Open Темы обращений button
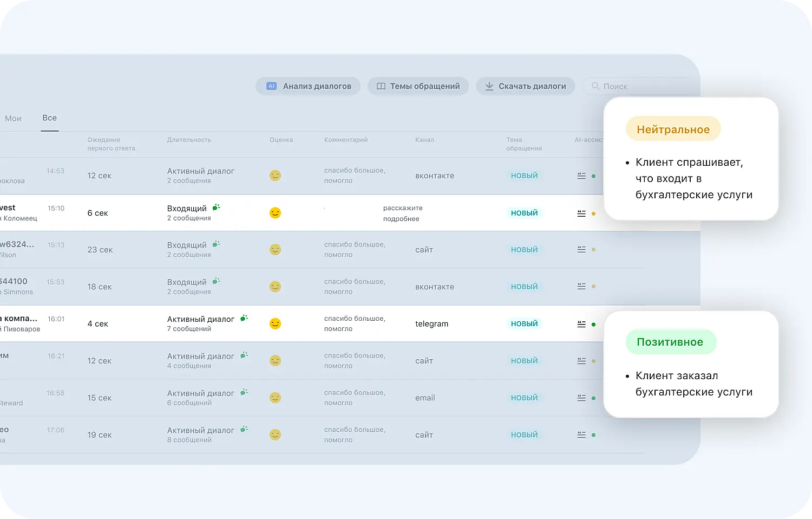The height and width of the screenshot is (519, 812). click(418, 86)
